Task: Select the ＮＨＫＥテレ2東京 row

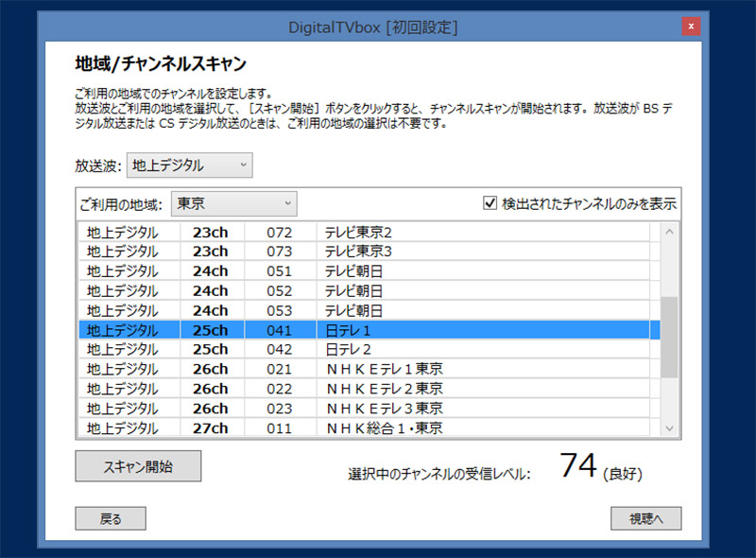Action: click(x=369, y=389)
